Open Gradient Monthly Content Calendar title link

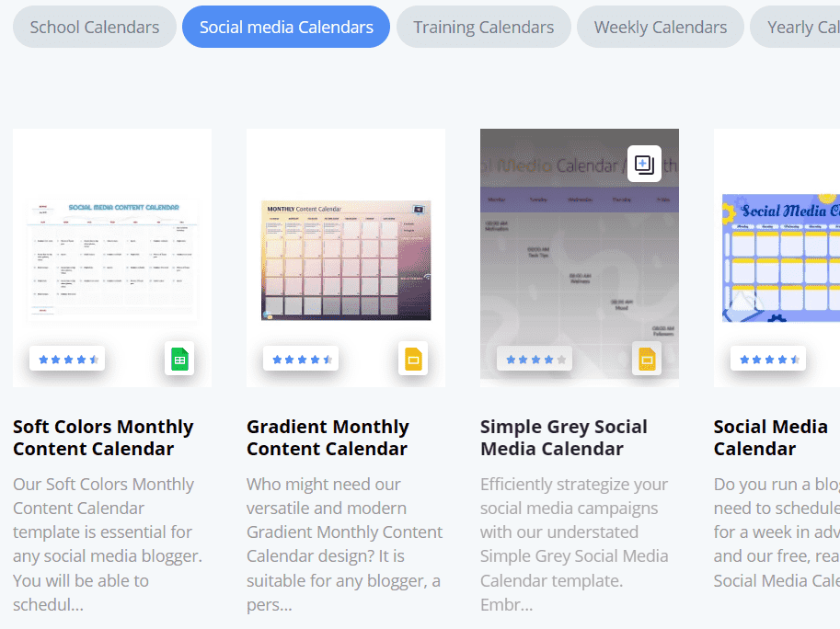[328, 438]
